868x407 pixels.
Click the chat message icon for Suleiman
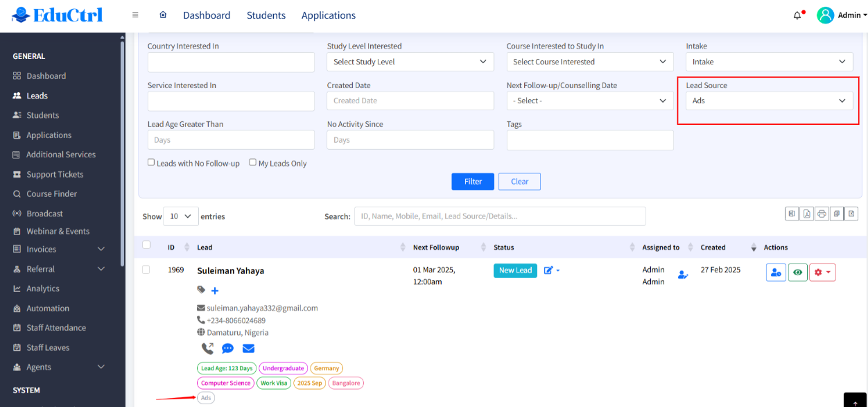click(x=227, y=349)
